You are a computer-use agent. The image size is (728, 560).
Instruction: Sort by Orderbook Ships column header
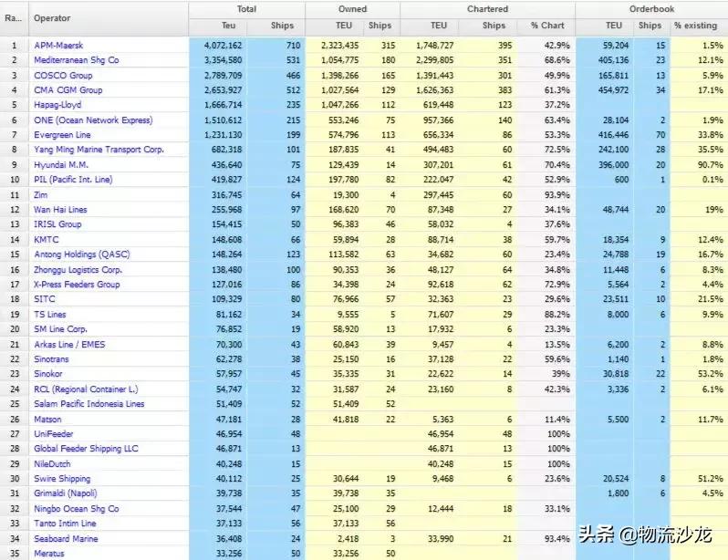[x=651, y=26]
